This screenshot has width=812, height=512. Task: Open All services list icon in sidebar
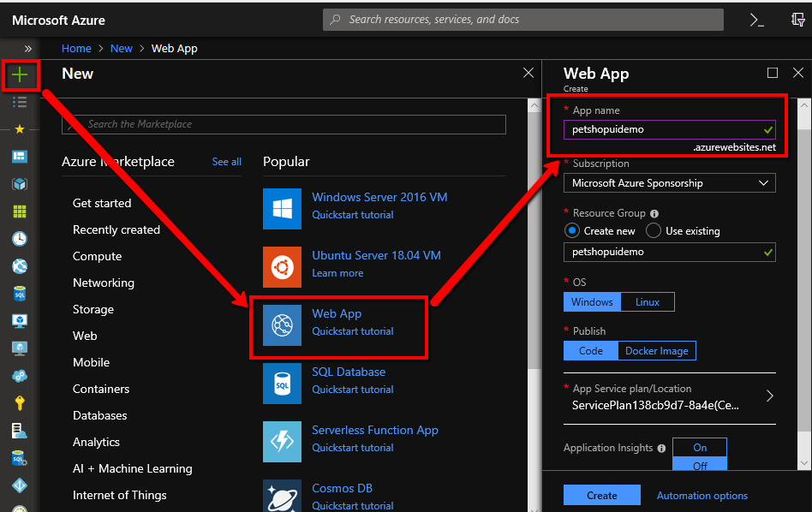[x=20, y=102]
